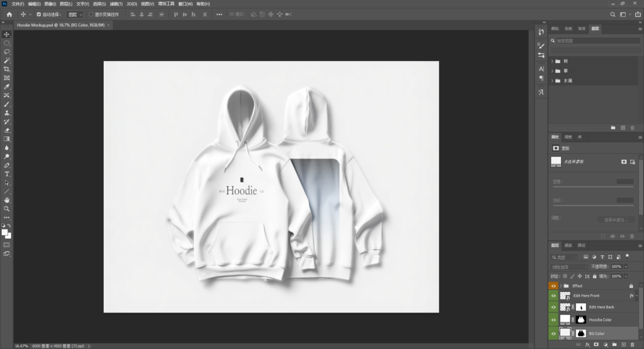Delete layer using trash icon in Layers panel

(633, 345)
